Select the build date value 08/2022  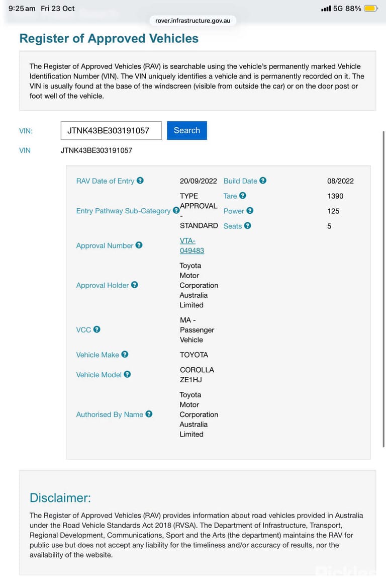click(340, 181)
